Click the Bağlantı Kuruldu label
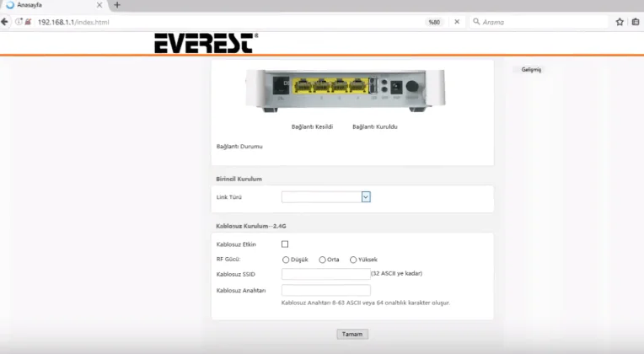Viewport: 644px width, 354px height. pyautogui.click(x=375, y=127)
